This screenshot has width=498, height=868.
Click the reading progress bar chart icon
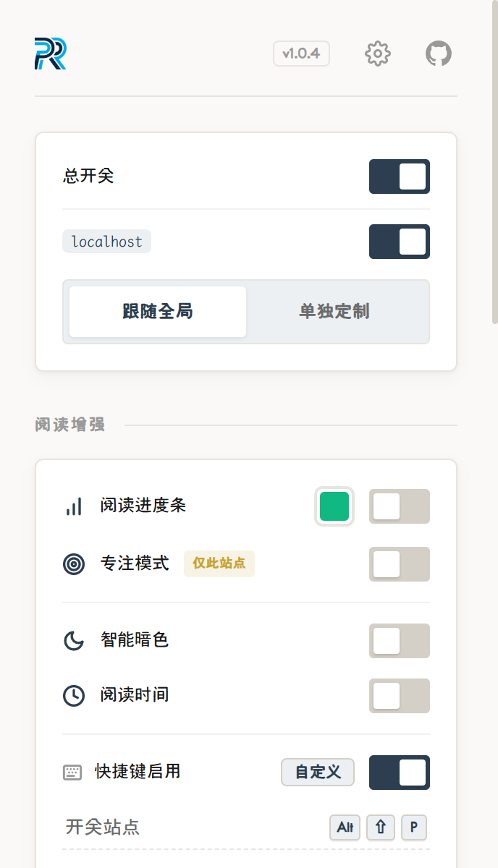click(x=74, y=506)
